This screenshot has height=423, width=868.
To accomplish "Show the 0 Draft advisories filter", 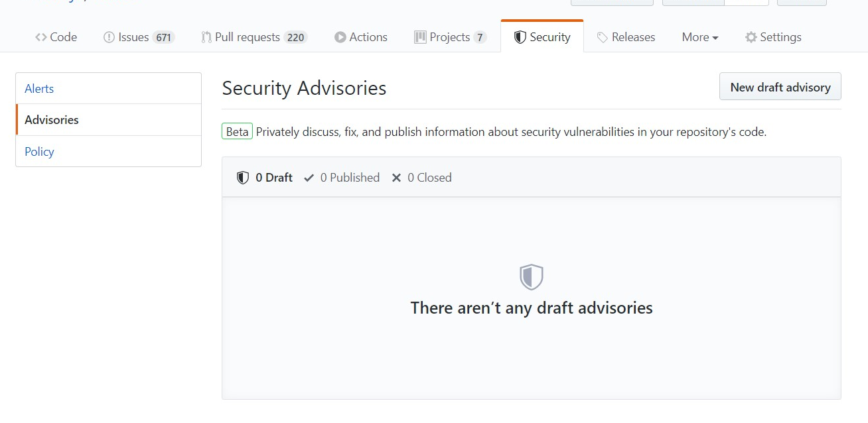I will [265, 178].
